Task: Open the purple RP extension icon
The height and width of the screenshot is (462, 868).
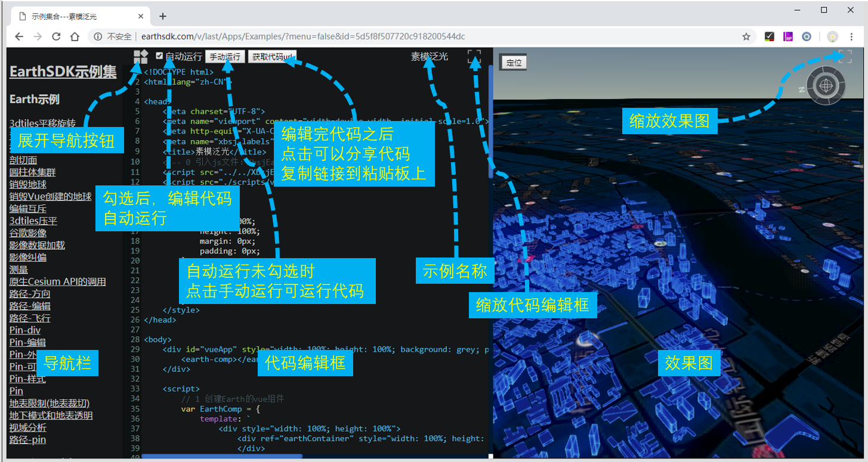Action: 788,36
